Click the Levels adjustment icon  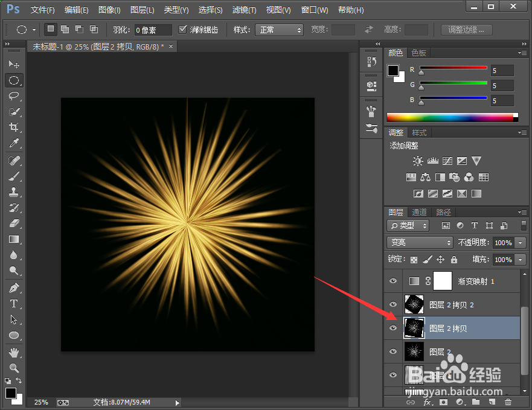(x=432, y=161)
